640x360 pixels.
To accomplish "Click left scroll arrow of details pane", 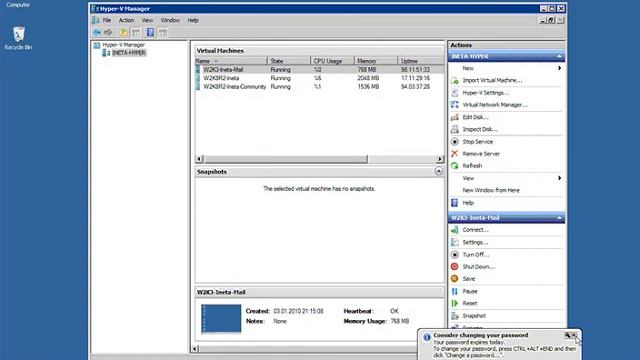I will coord(195,349).
